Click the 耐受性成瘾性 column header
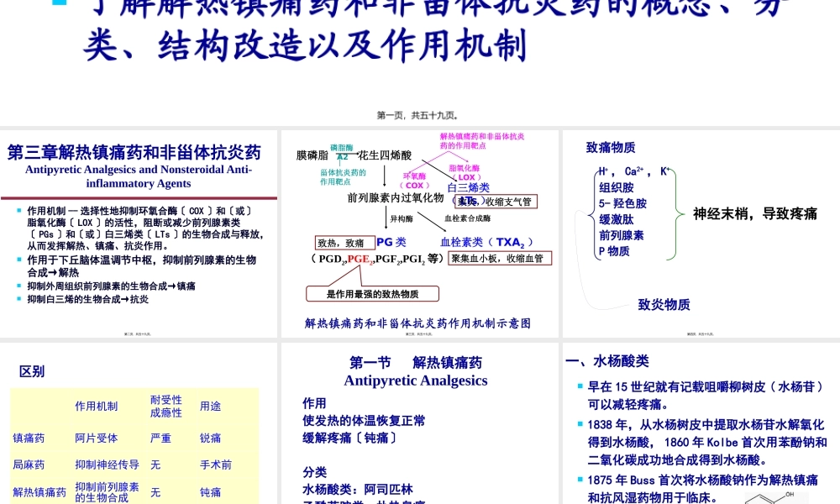Image resolution: width=840 pixels, height=504 pixels. click(166, 407)
